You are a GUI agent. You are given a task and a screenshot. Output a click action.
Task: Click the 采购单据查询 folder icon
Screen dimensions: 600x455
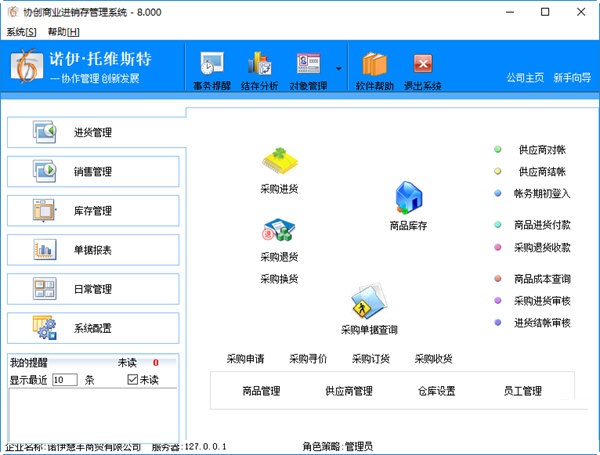[369, 301]
